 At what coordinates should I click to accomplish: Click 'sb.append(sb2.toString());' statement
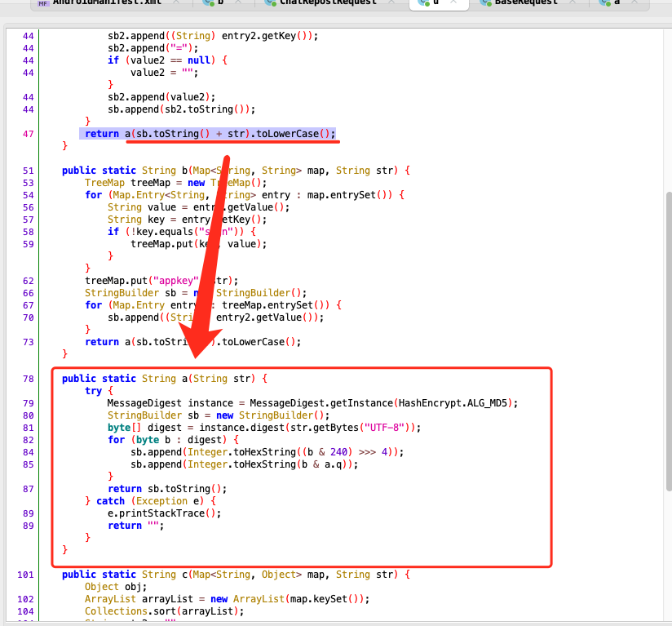[182, 109]
